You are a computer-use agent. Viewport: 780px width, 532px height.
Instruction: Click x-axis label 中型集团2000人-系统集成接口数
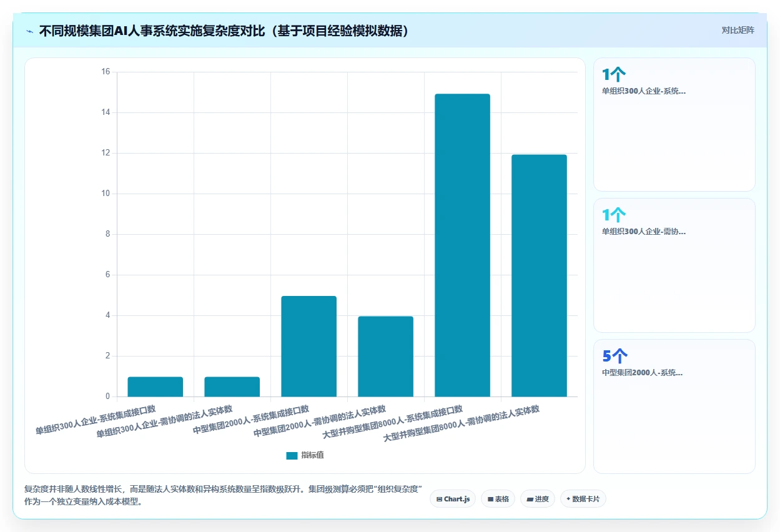(x=251, y=420)
